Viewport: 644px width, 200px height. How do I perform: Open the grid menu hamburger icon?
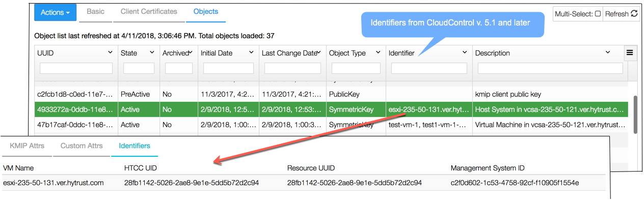pos(630,52)
